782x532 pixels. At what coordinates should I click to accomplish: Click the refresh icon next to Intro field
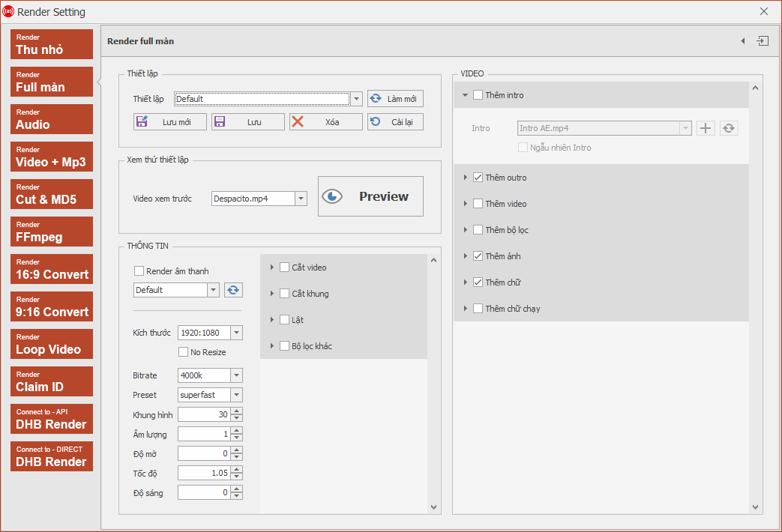coord(729,128)
